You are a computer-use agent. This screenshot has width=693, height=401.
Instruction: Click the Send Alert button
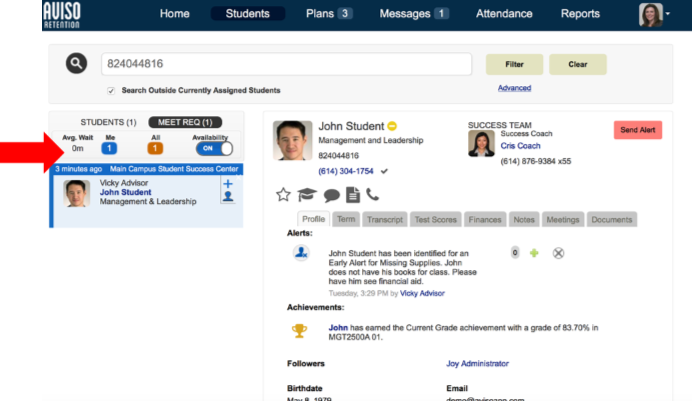pos(638,130)
